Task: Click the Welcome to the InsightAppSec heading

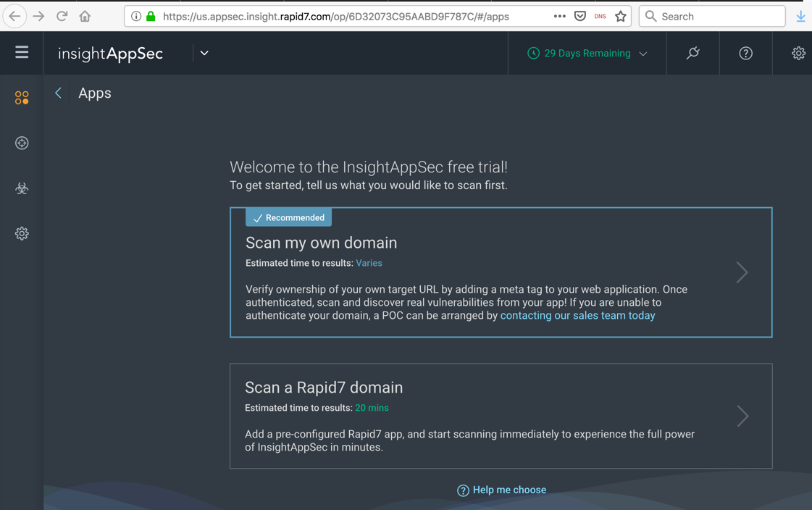Action: click(x=368, y=167)
